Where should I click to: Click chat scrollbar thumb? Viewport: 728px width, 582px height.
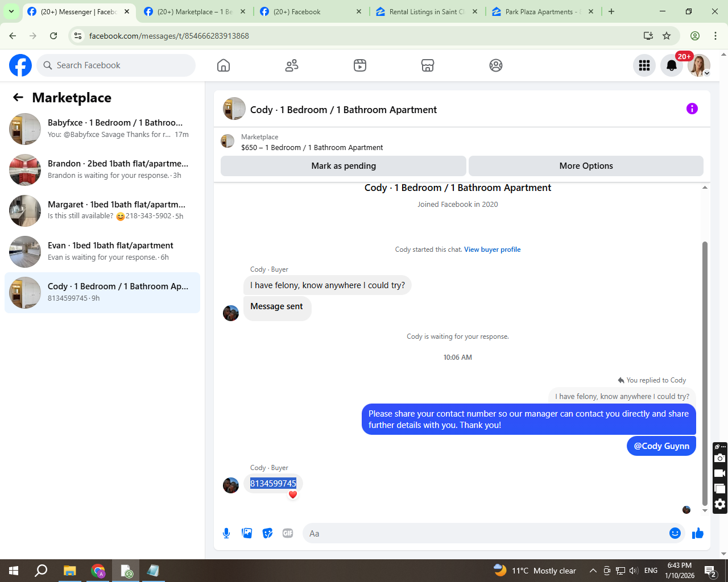pos(705,373)
